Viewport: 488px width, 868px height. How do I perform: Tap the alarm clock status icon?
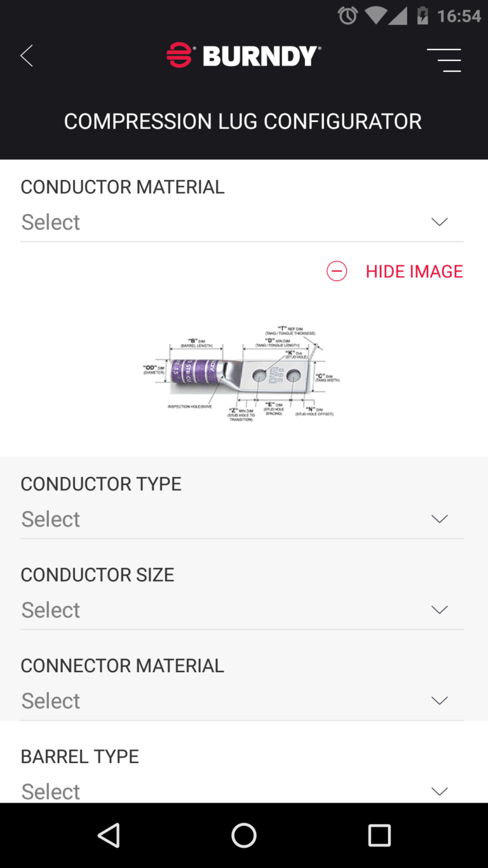tap(348, 15)
